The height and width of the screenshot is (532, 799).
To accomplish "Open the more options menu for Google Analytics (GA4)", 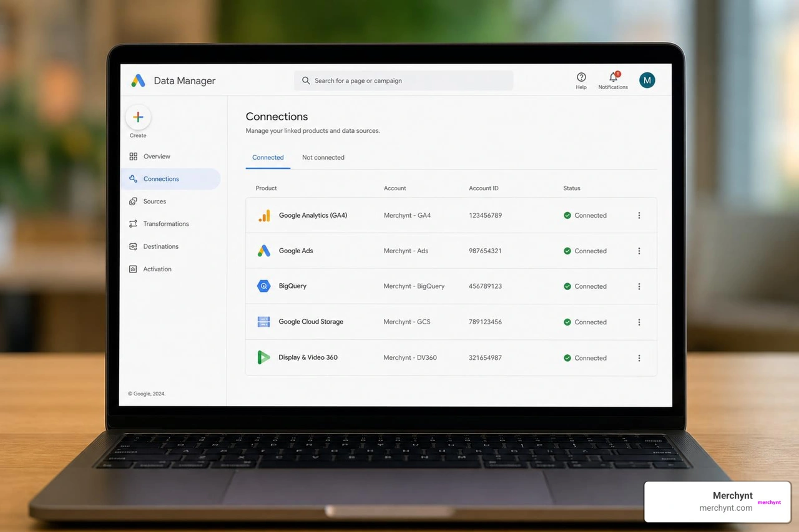I will 639,215.
